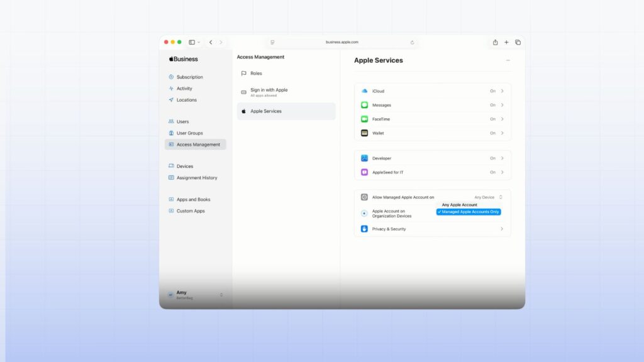Select Apple Services list item

click(x=286, y=111)
